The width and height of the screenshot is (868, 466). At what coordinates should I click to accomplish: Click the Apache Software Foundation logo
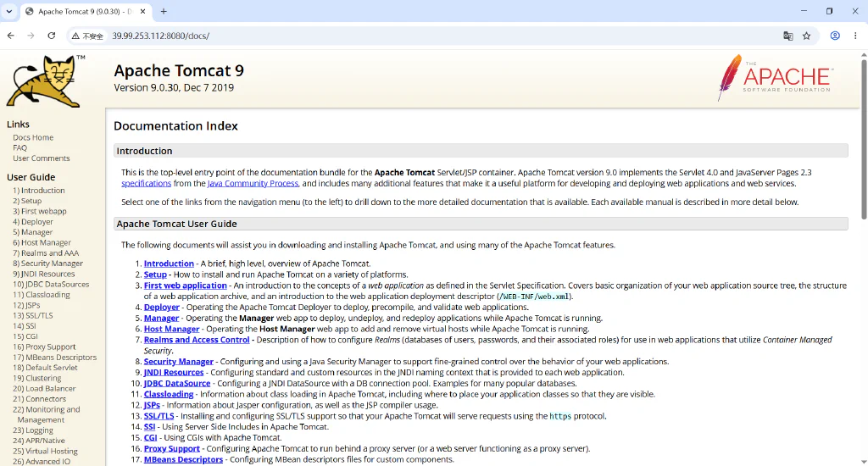point(775,77)
